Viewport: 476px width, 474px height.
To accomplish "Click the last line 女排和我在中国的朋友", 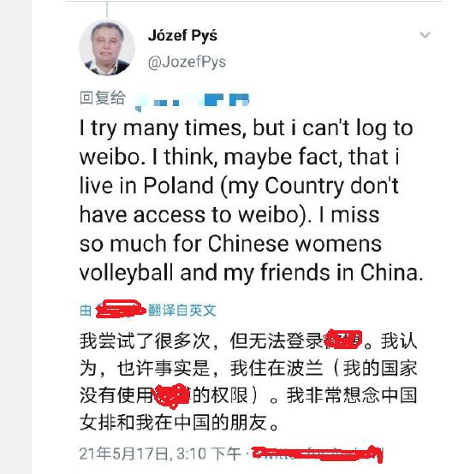I will click(179, 423).
